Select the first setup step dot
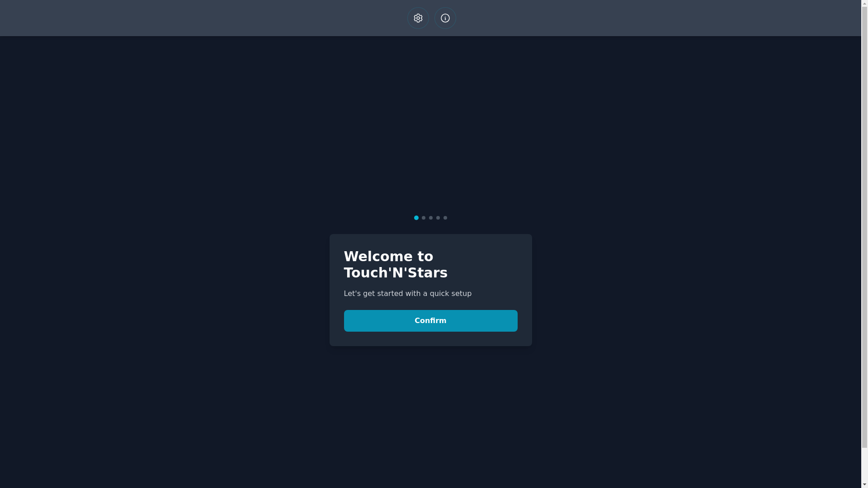 416,218
